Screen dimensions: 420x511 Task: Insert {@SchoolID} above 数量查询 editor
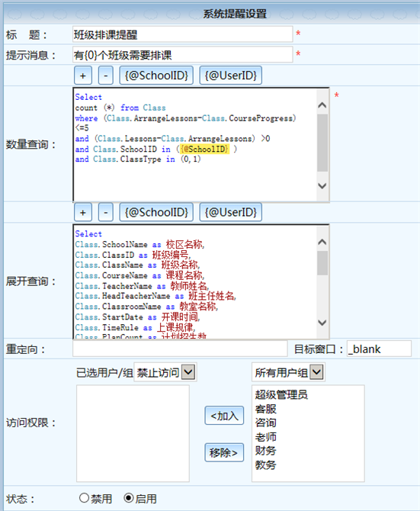[156, 76]
